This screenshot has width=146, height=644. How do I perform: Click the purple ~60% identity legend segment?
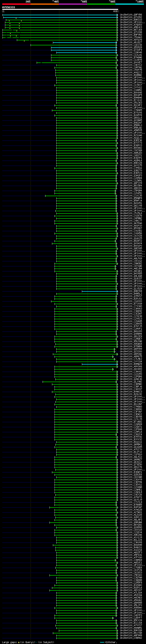pos(73,4)
